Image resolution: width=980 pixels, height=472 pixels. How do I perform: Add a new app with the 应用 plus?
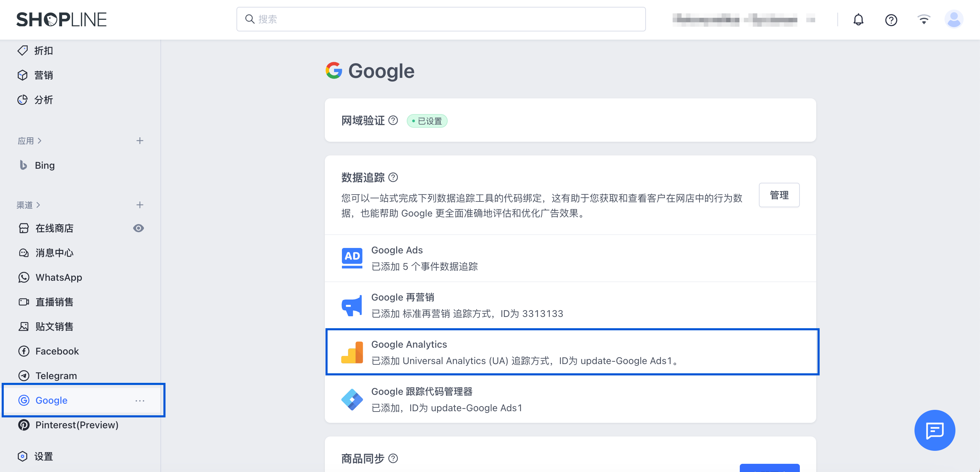pyautogui.click(x=140, y=141)
